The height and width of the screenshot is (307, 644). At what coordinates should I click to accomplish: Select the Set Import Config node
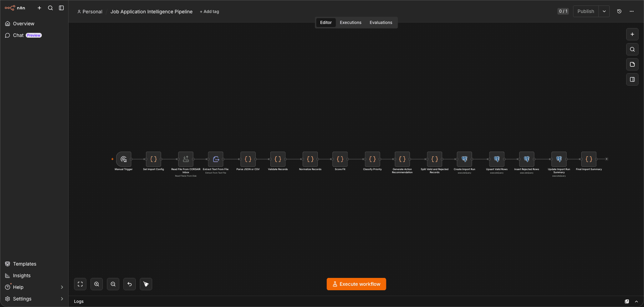[x=154, y=159]
